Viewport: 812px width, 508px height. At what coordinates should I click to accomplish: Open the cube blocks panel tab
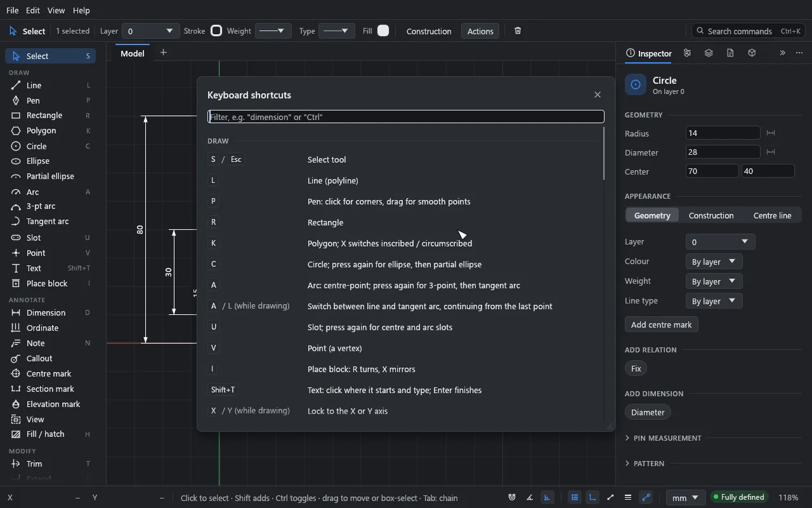752,53
